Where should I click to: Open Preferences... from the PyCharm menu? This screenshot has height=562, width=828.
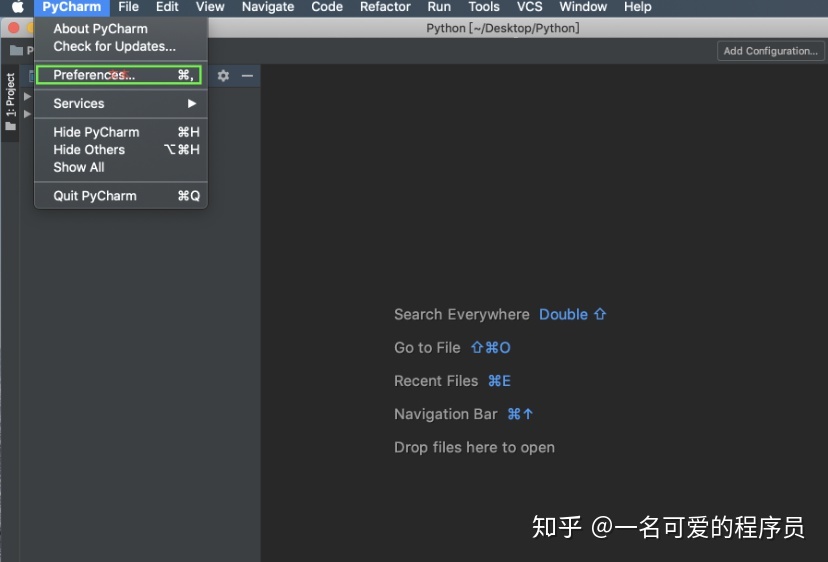[x=119, y=75]
